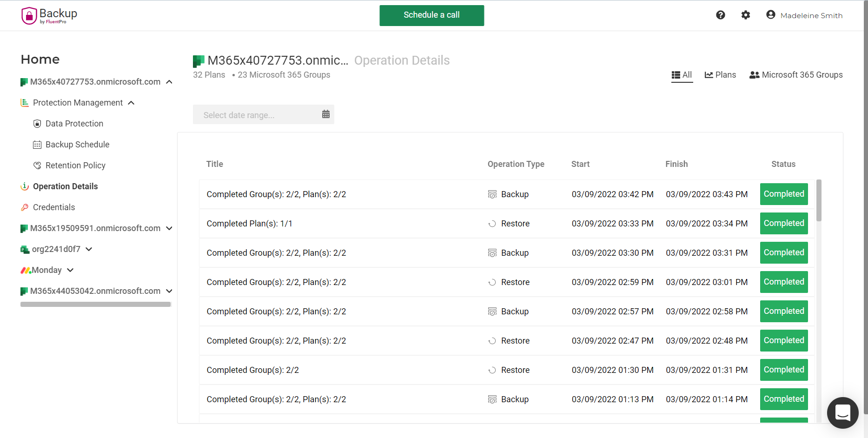Click the Completed status badge on the Restore row
Screen dimensions: 868x438
click(x=783, y=223)
